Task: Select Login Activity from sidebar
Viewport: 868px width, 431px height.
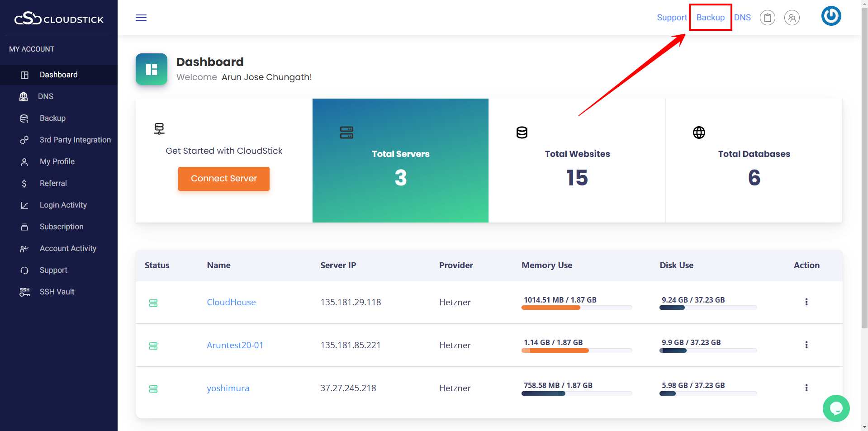Action: pyautogui.click(x=63, y=205)
